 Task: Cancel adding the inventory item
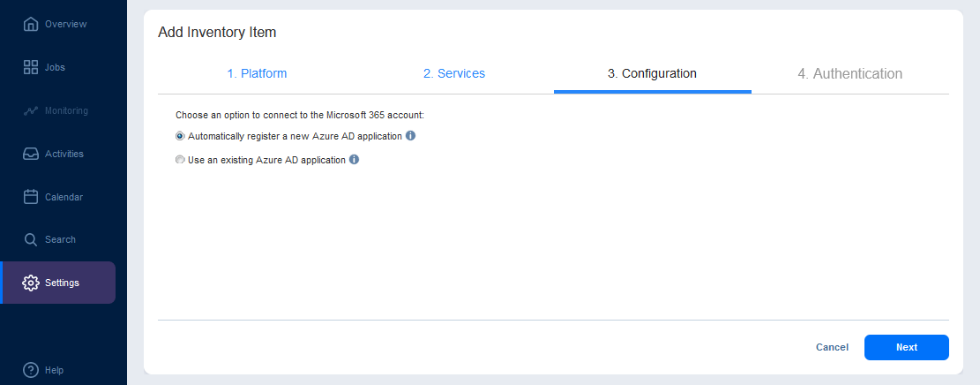tap(832, 348)
